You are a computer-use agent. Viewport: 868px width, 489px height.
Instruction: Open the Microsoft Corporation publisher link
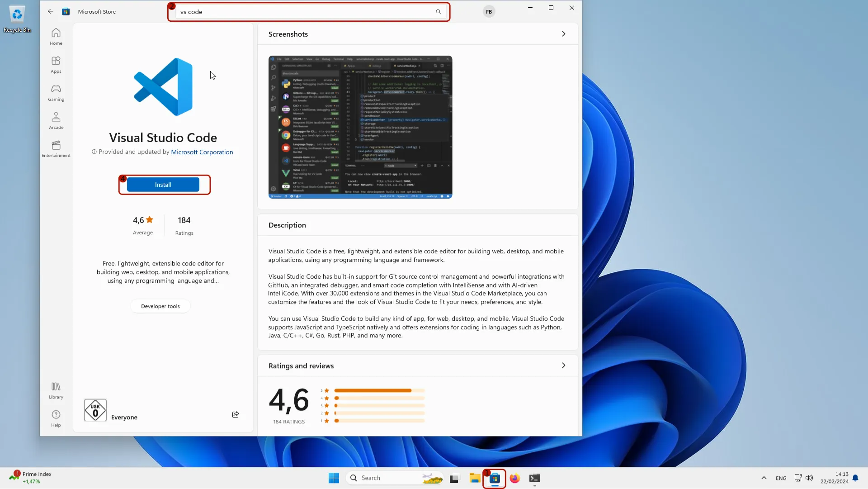[202, 152]
